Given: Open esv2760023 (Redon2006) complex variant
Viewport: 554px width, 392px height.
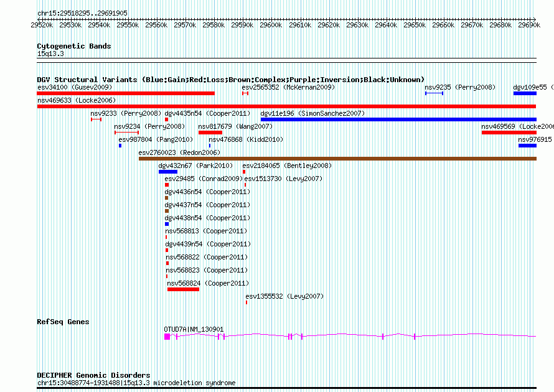Looking at the screenshot, I should coord(179,152).
